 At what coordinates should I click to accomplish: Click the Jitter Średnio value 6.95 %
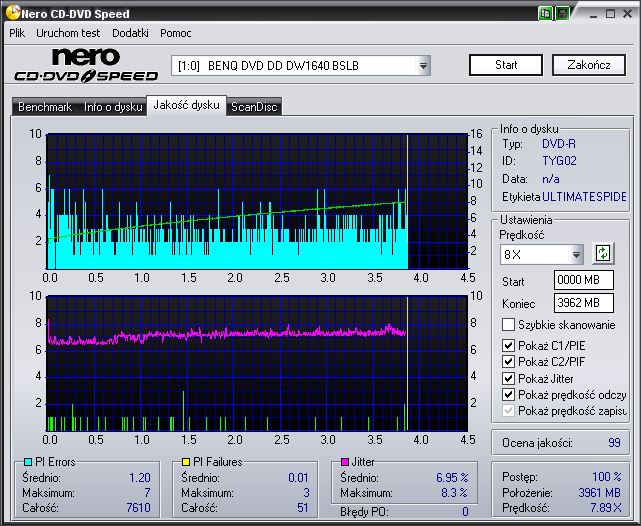click(452, 477)
